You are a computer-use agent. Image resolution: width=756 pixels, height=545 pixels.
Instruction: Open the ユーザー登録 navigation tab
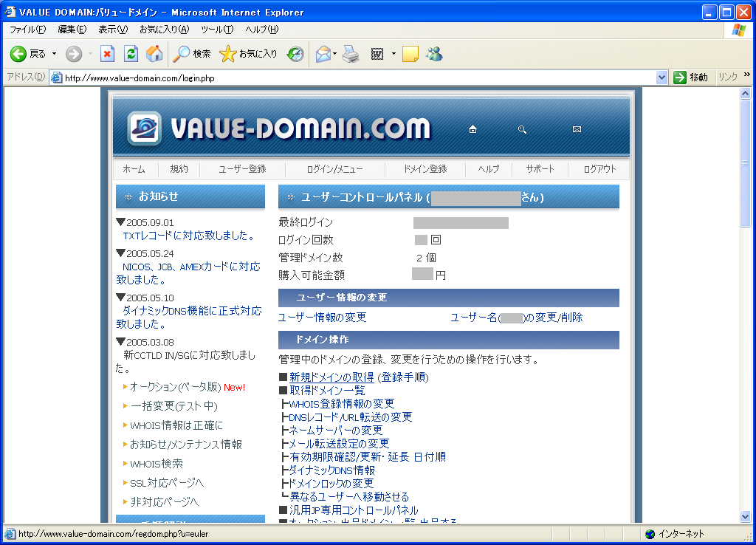coord(242,169)
